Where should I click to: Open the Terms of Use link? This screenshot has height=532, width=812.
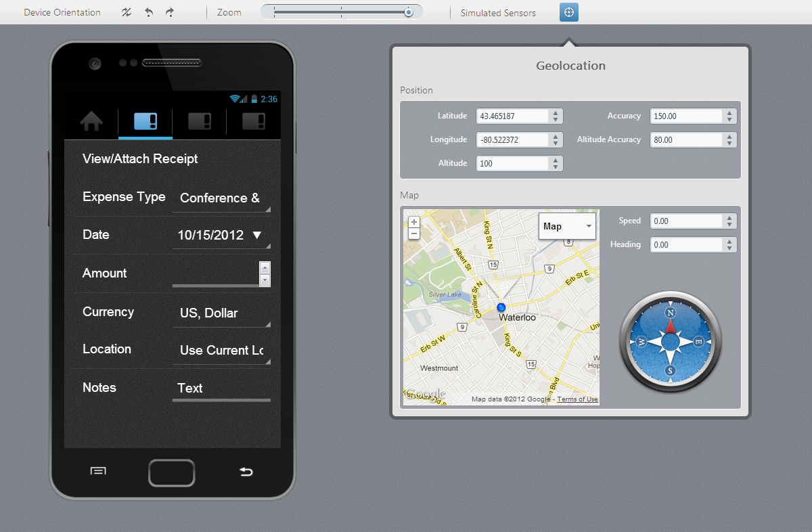coord(577,399)
